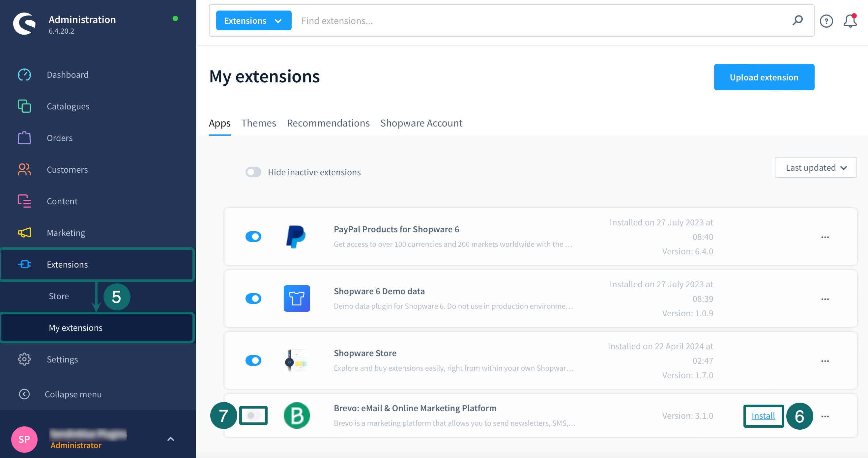Expand the Extensions search type dropdown
Screen dimensions: 868x458
pos(253,20)
